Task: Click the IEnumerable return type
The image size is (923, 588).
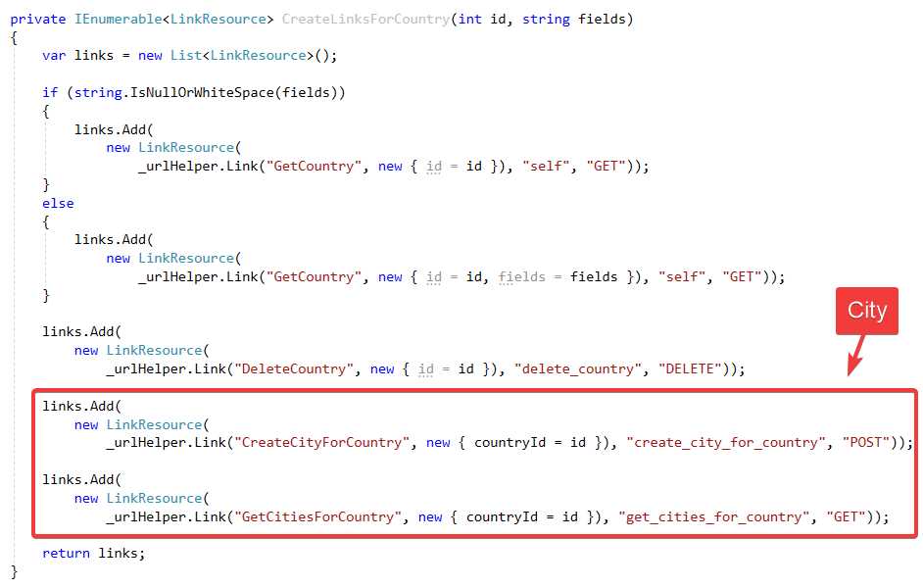Action: click(x=118, y=19)
